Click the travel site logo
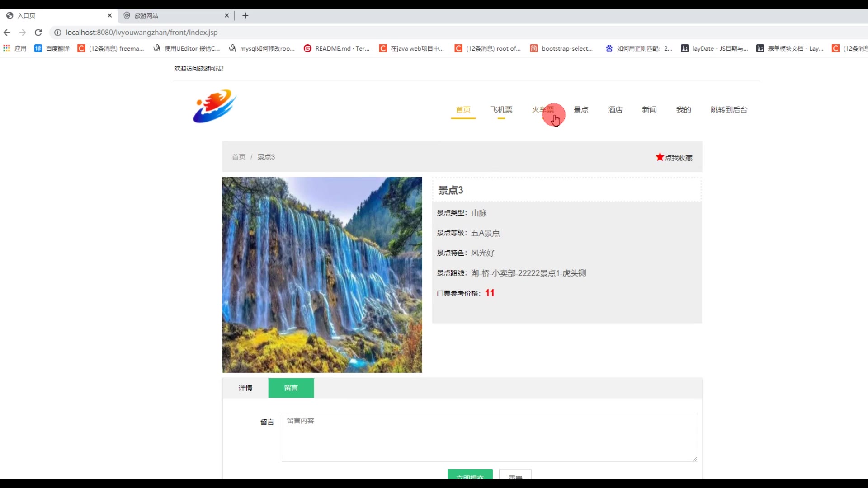 point(215,107)
